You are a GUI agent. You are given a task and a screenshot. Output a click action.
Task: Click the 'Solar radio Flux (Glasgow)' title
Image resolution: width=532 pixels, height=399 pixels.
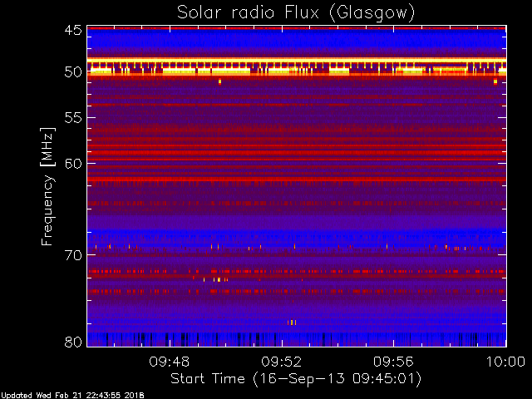pos(296,13)
